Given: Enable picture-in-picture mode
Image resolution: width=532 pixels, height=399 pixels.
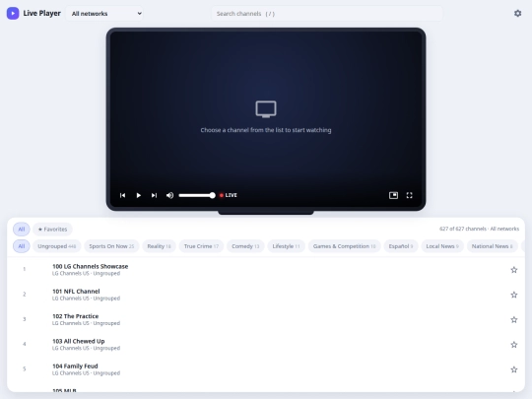Looking at the screenshot, I should pos(393,195).
